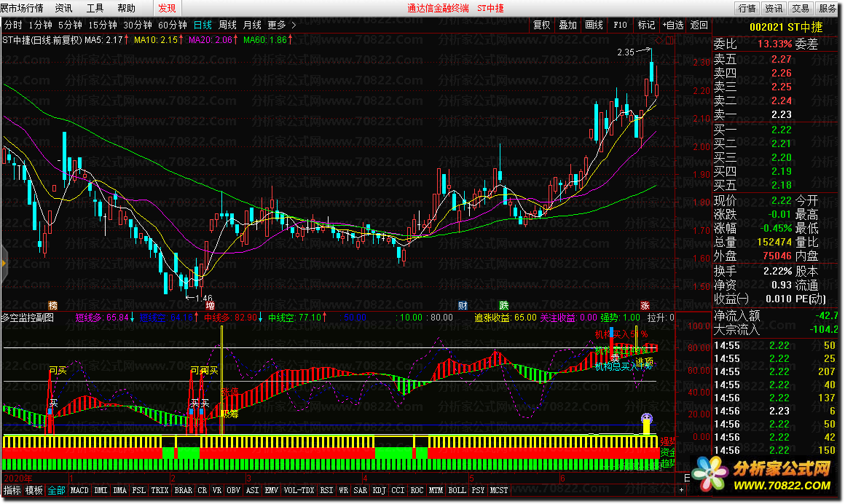This screenshot has width=845, height=504.
Task: Select the 分时 period tab
Action: coord(13,25)
